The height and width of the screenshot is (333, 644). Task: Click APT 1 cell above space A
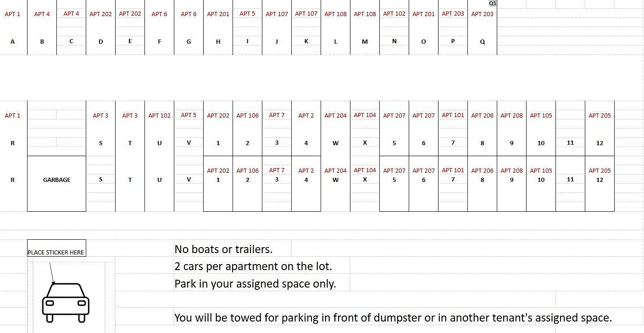pos(12,14)
